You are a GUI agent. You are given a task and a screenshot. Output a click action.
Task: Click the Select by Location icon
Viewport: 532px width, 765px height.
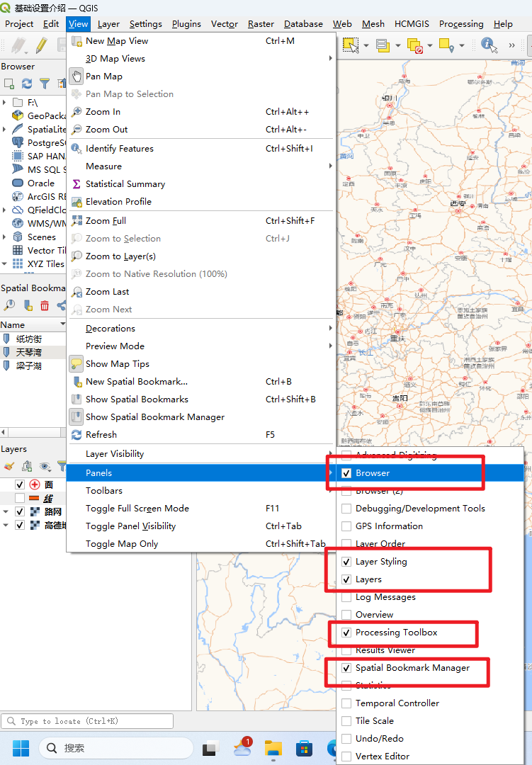coord(446,45)
